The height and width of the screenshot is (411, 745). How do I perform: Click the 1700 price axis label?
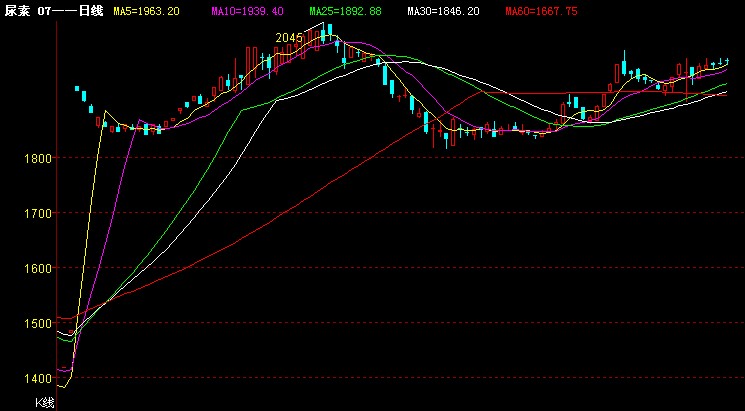pyautogui.click(x=38, y=213)
